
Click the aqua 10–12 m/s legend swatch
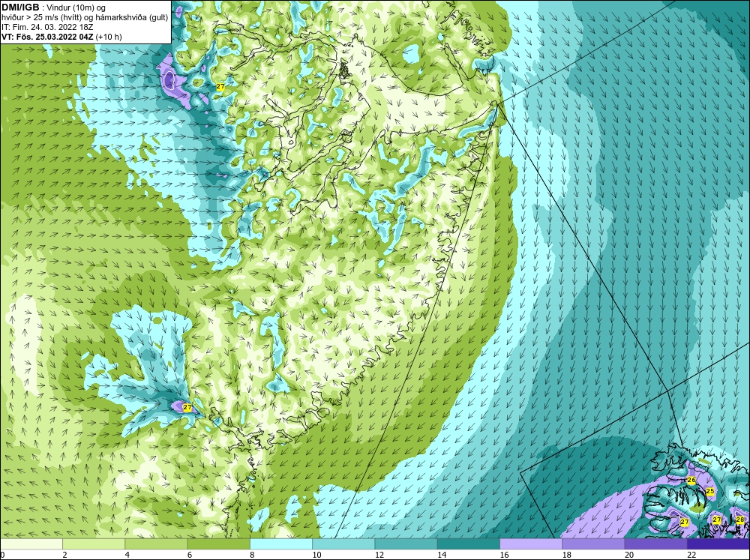[x=343, y=544]
